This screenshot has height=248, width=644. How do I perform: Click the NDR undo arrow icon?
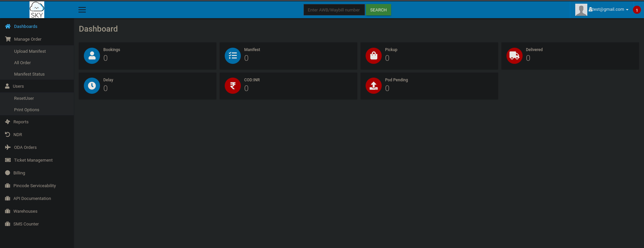click(7, 134)
